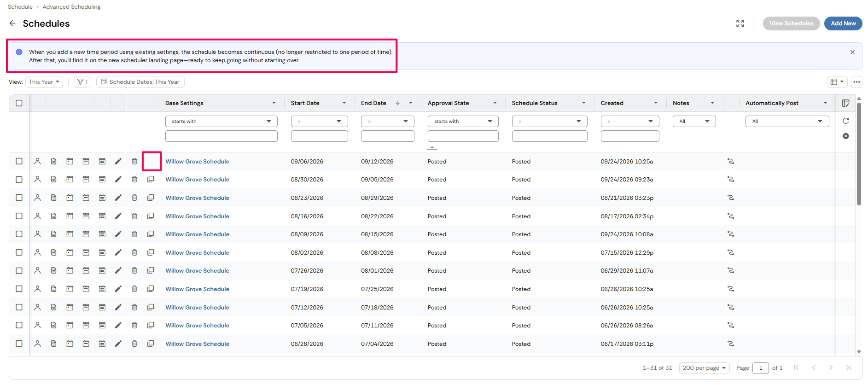Open the Approval State column header menu

495,103
